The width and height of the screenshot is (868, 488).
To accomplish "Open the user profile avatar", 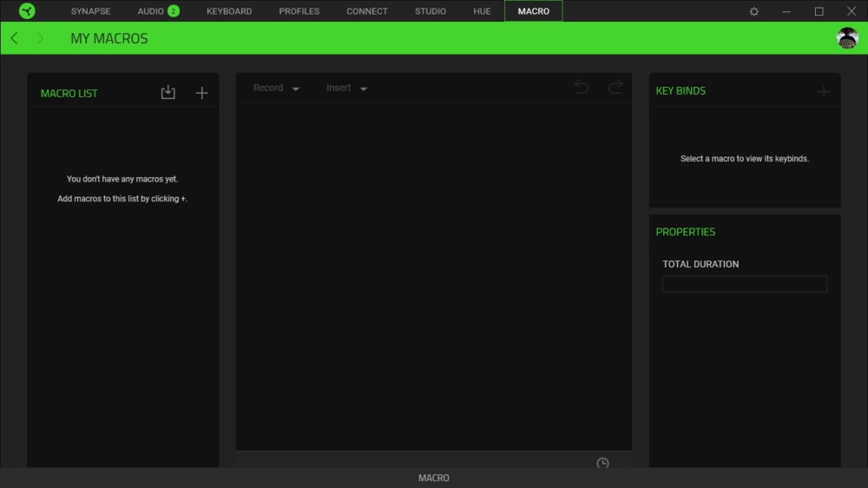I will coord(847,38).
